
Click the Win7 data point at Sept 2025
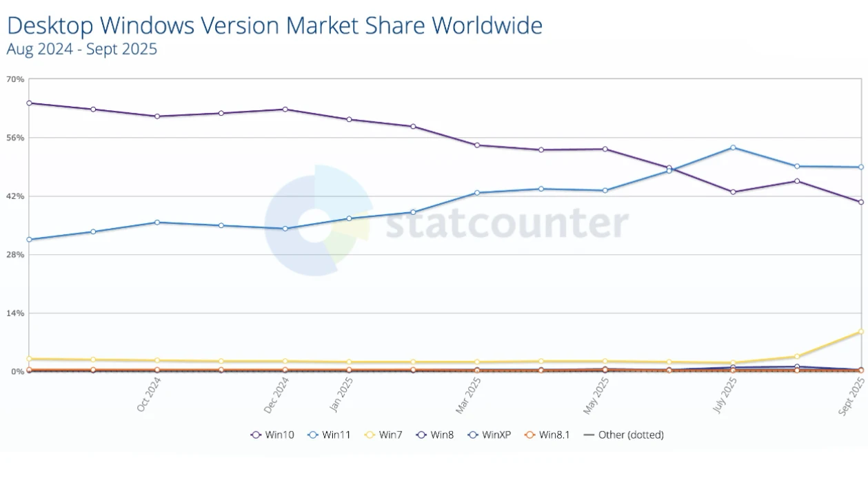coord(860,331)
